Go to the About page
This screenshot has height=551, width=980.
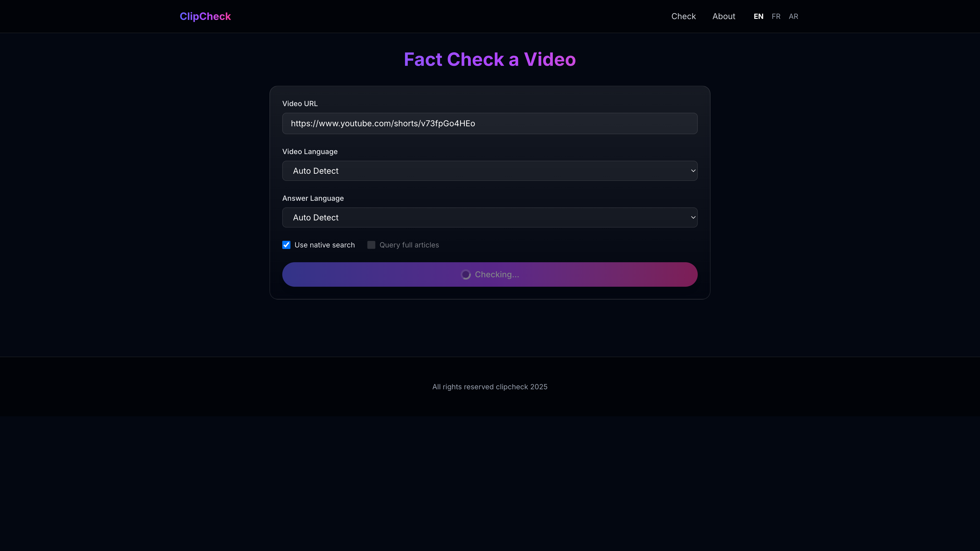pyautogui.click(x=724, y=16)
